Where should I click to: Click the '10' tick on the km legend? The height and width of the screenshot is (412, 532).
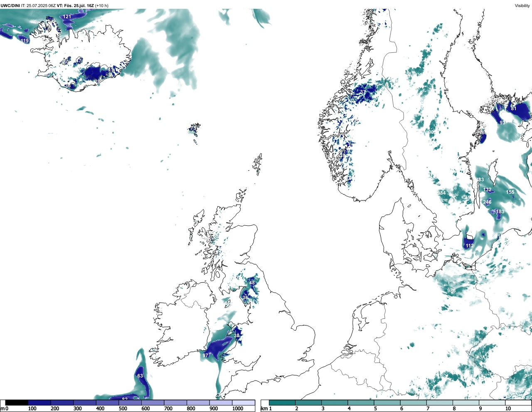click(x=508, y=409)
